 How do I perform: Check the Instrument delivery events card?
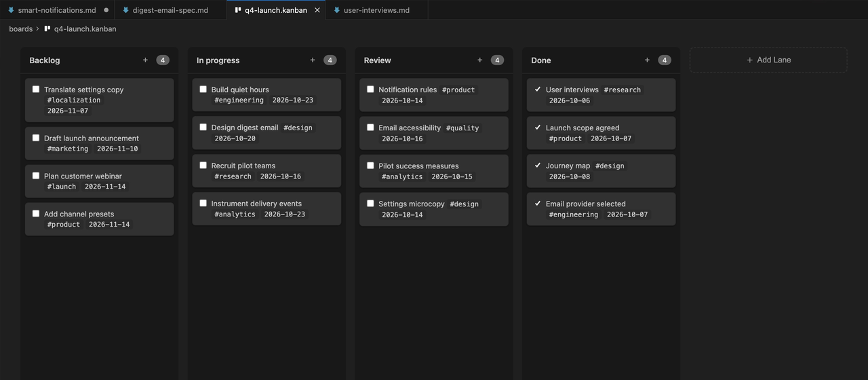click(x=203, y=203)
